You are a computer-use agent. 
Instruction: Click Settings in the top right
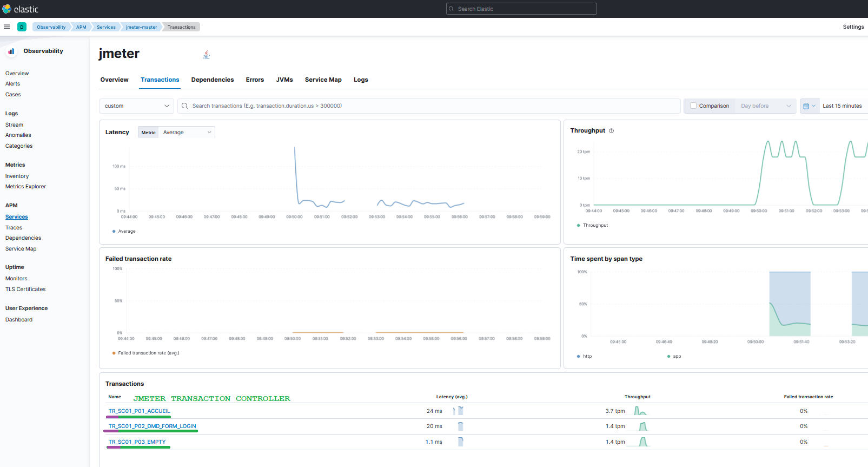[x=853, y=27]
